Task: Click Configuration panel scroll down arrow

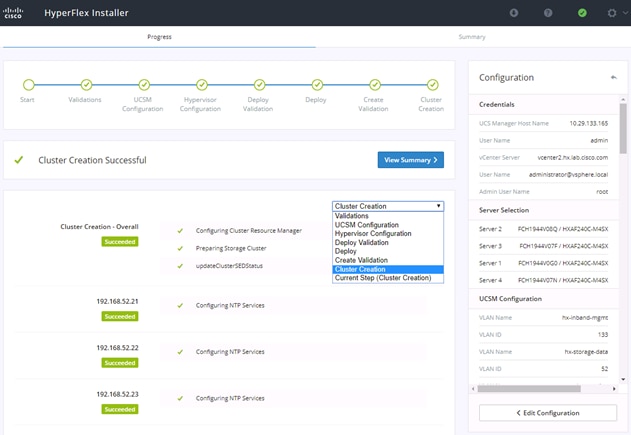Action: coord(623,379)
